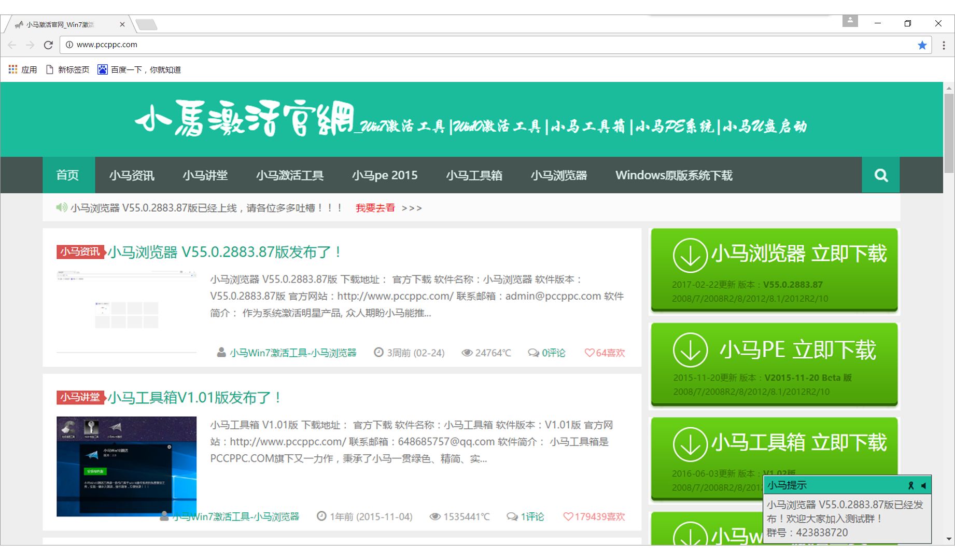The image size is (955, 560).
Task: Open the 小马讲堂 navigation item
Action: [x=205, y=175]
